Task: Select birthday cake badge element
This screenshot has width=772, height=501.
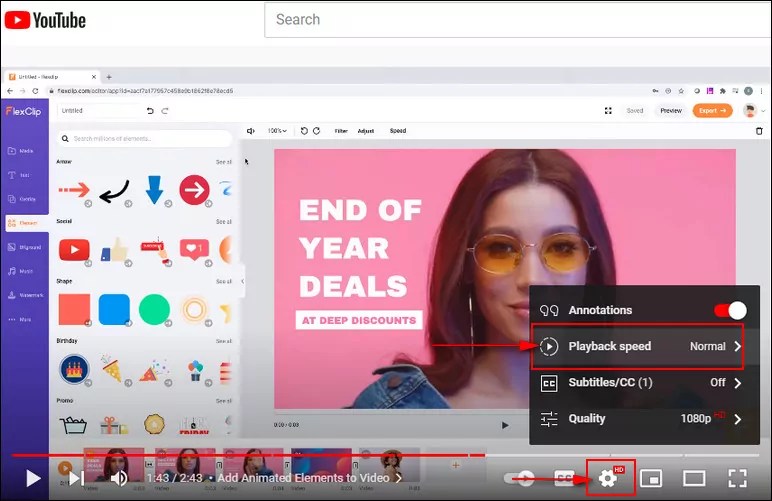Action: pyautogui.click(x=74, y=369)
